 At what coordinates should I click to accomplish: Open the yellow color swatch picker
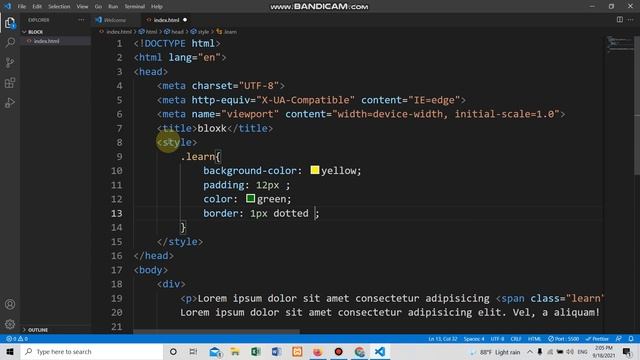pyautogui.click(x=315, y=170)
